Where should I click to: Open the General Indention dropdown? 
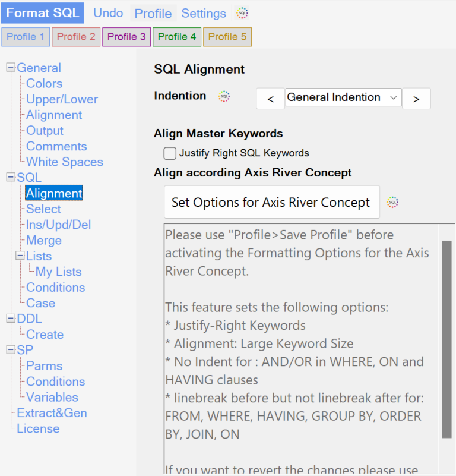click(343, 97)
